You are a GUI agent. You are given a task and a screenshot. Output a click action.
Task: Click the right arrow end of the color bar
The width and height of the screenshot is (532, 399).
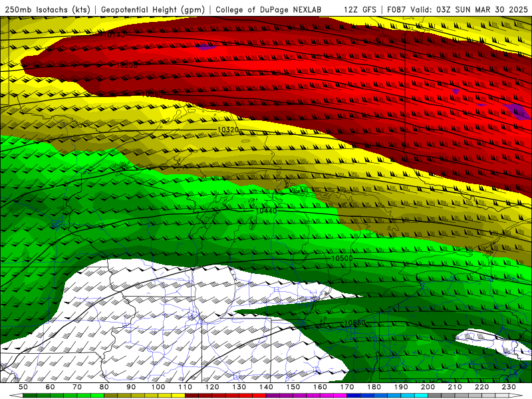pyautogui.click(x=516, y=396)
